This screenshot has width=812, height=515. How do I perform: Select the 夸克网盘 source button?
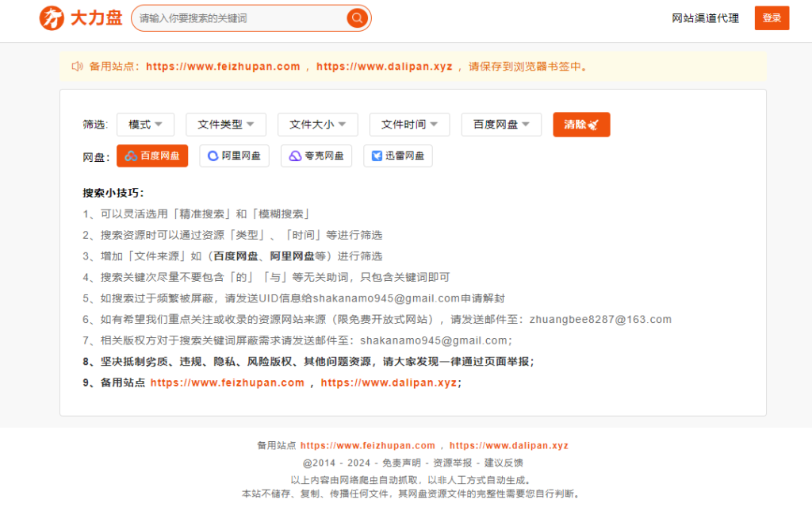pos(316,156)
